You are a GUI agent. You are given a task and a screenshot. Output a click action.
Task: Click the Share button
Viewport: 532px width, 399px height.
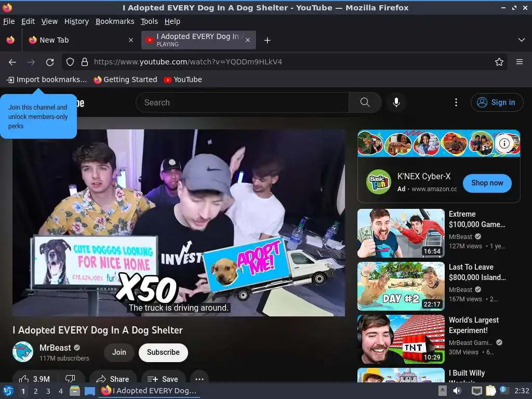click(113, 379)
